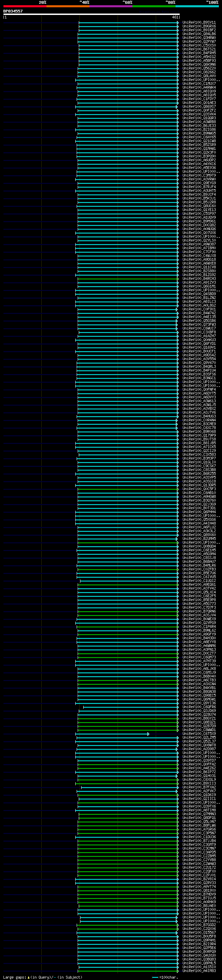Select hit label UniRef100_B8FLW6
The height and width of the screenshot is (980, 222).
(199, 826)
